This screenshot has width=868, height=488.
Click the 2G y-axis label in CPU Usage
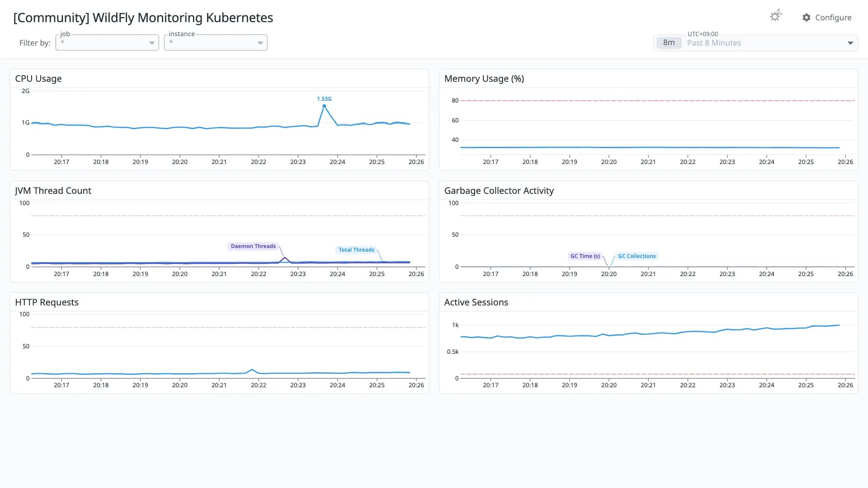(x=25, y=91)
